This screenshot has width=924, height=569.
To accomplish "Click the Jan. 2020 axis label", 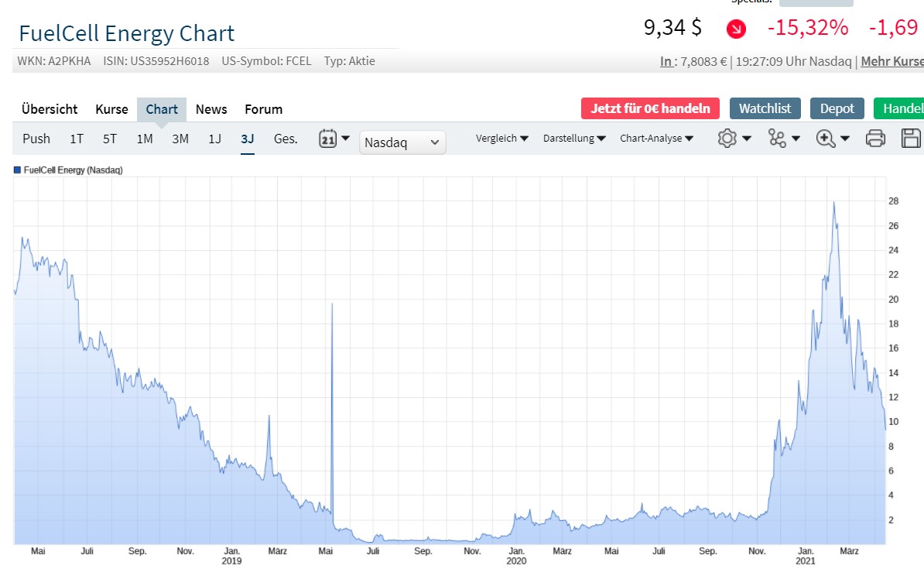I will pyautogui.click(x=516, y=555).
